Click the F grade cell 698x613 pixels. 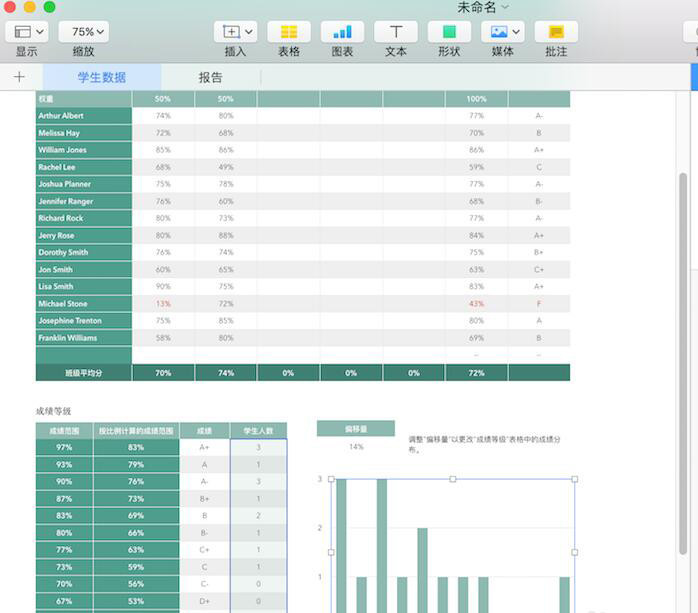539,304
